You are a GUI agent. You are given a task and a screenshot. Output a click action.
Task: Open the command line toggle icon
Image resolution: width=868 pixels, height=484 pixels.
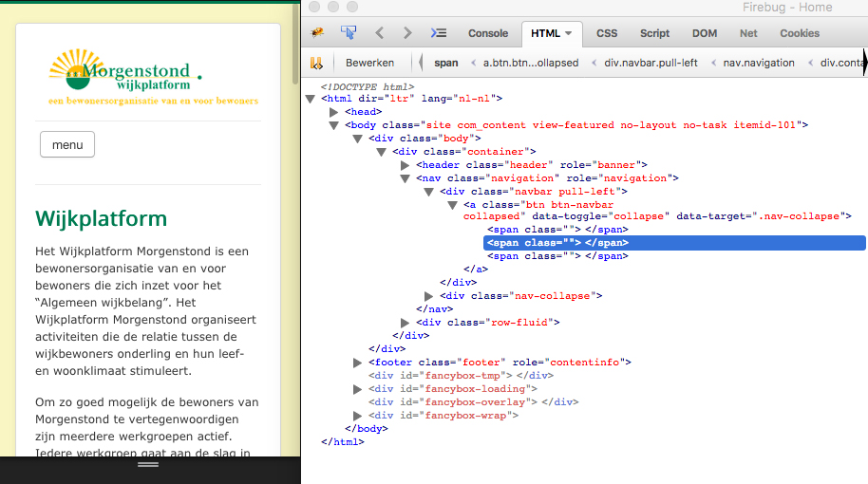[439, 33]
